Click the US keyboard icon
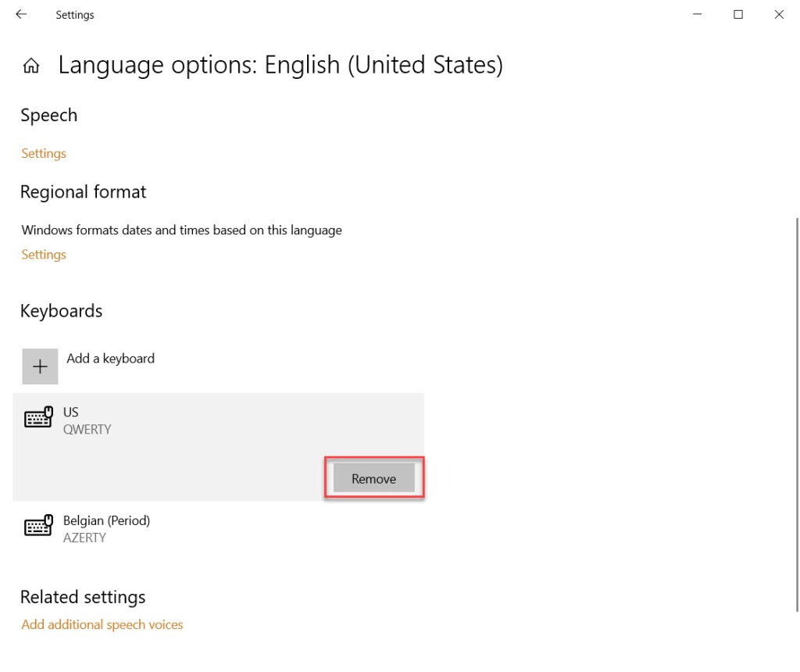This screenshot has width=800, height=672. [x=38, y=418]
